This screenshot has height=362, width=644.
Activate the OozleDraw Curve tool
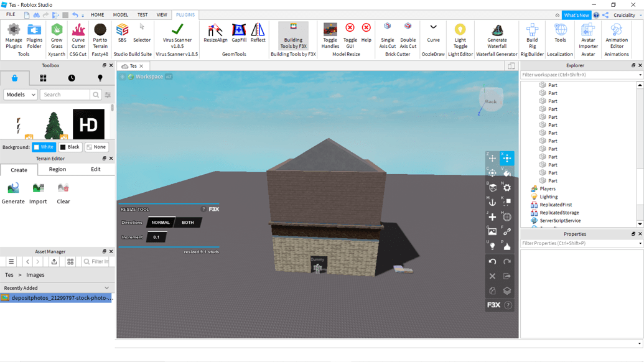(x=433, y=33)
